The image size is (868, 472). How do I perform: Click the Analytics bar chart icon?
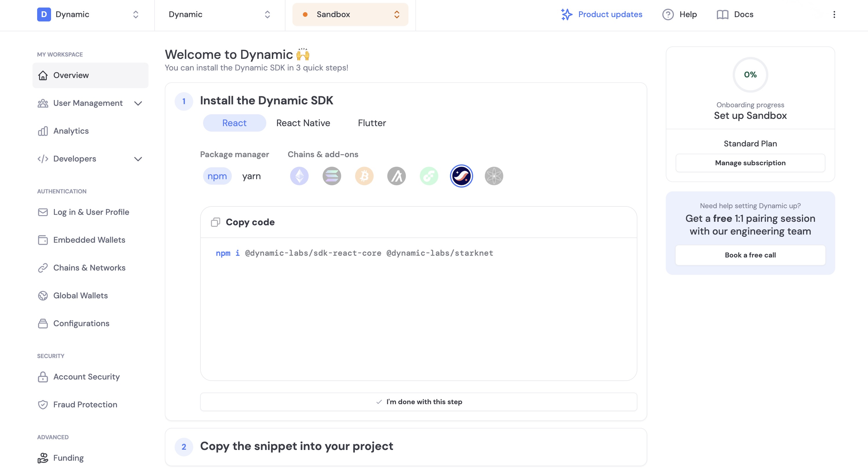pyautogui.click(x=43, y=131)
